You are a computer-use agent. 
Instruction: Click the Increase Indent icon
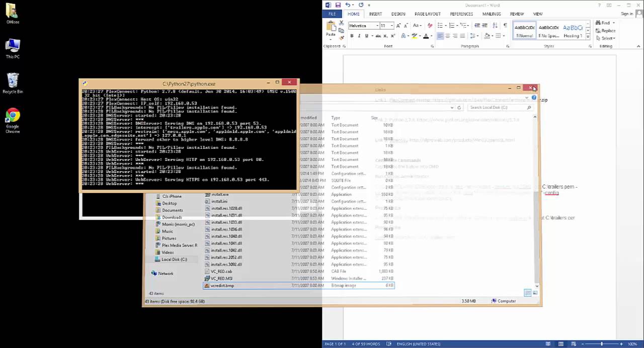pos(485,26)
